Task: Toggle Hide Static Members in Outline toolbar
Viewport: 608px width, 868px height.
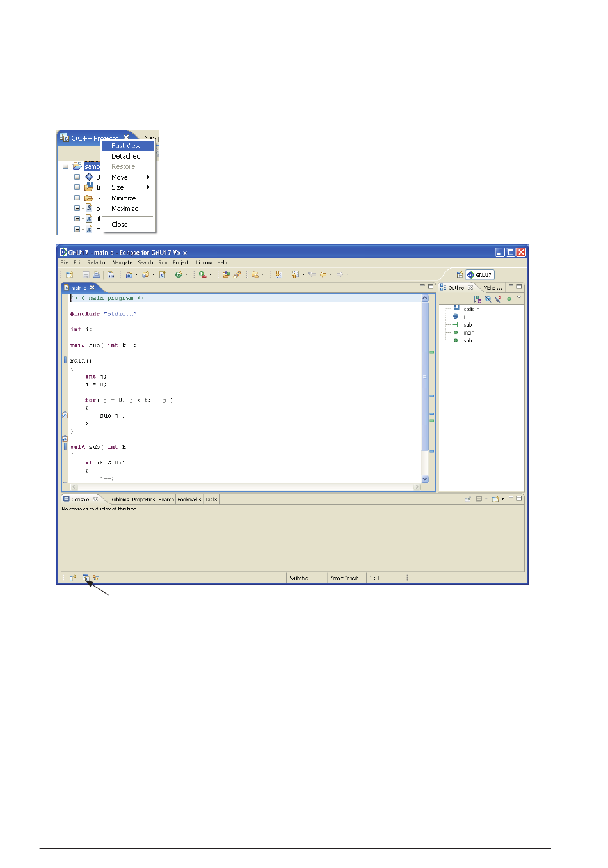Action: tap(498, 299)
